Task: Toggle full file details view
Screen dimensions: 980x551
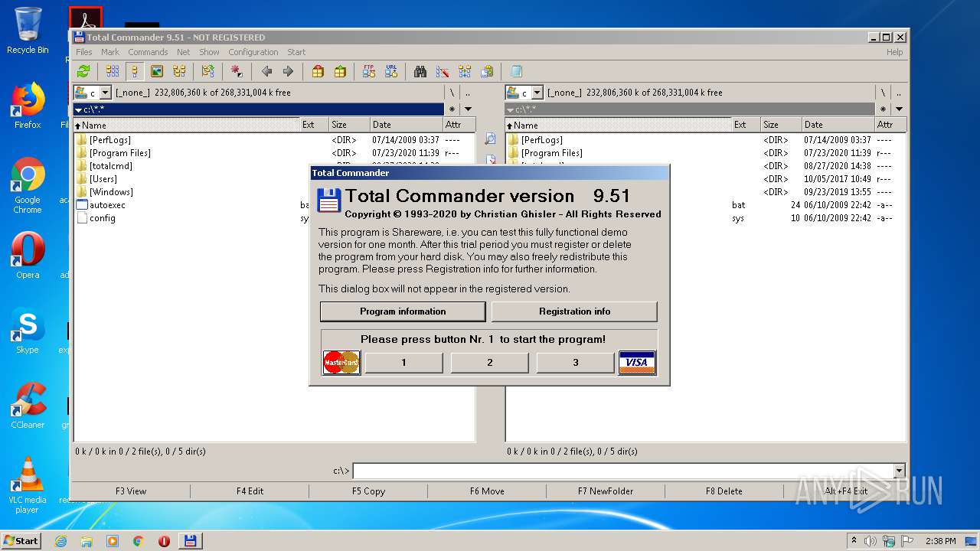Action: [135, 71]
